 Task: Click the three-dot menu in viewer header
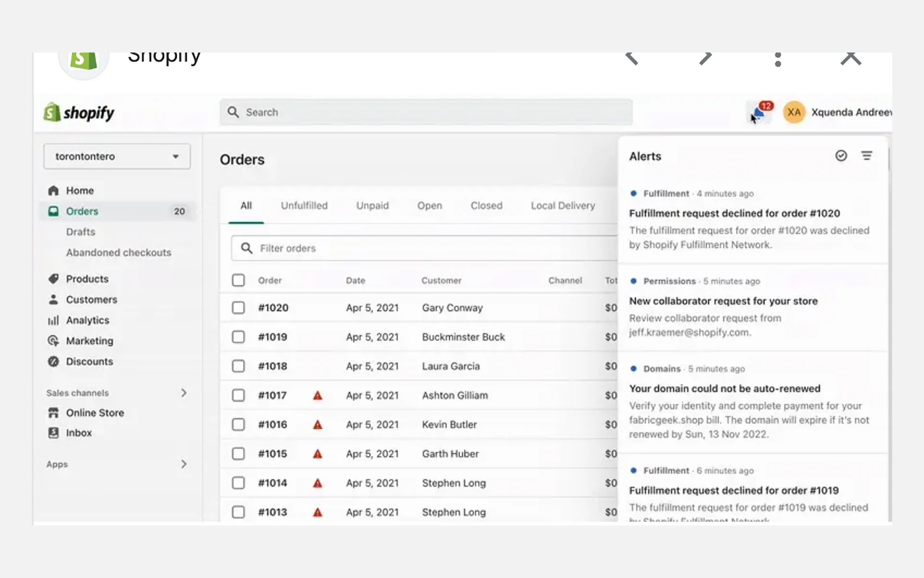click(x=778, y=59)
